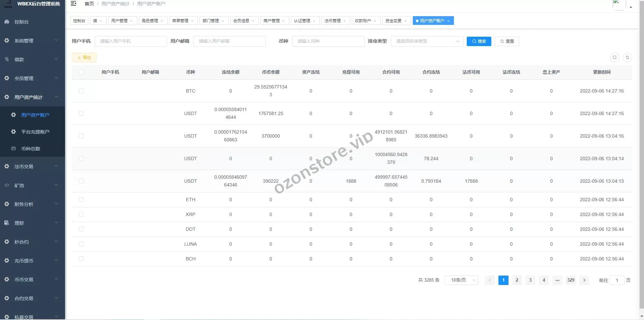Close the 用户资产账户 tab with its x
Viewport: 644px width, 320px height.
[448, 21]
